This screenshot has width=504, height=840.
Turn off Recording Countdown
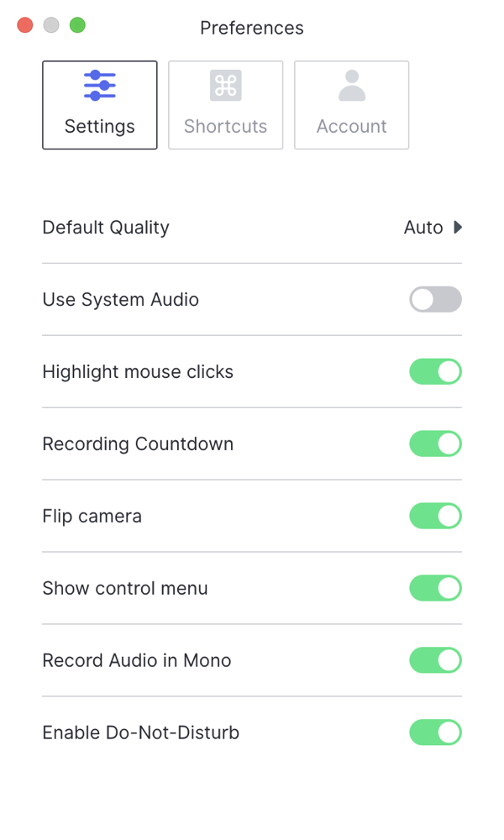click(x=435, y=444)
